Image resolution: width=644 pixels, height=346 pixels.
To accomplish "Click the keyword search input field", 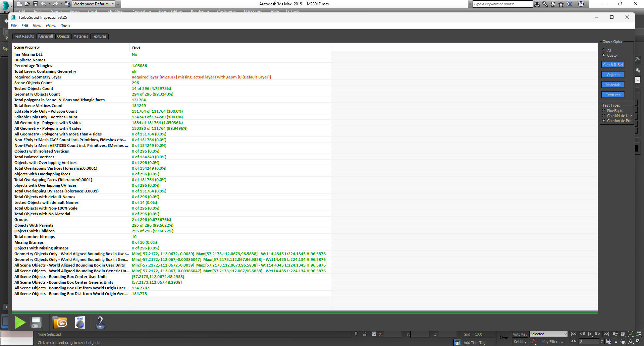I will pos(502,4).
